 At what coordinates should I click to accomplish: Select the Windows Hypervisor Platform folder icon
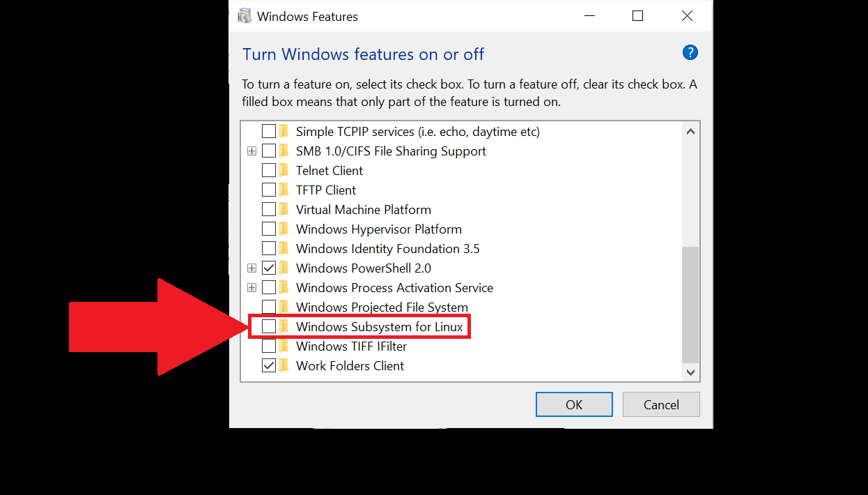point(284,229)
